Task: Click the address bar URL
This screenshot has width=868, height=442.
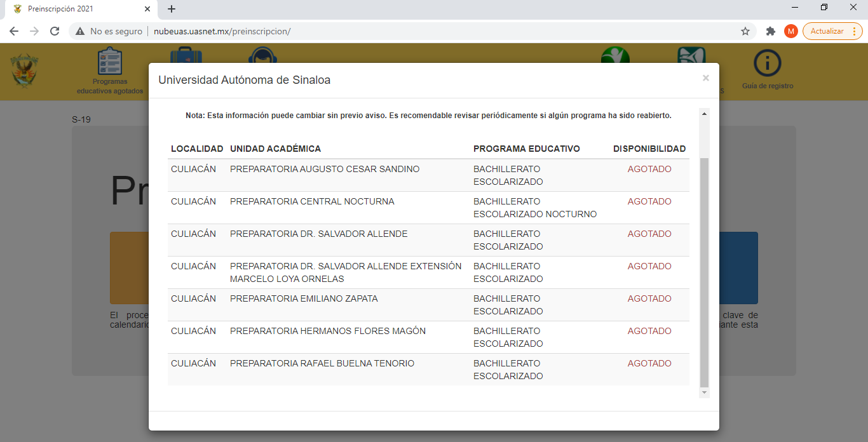Action: [x=222, y=31]
